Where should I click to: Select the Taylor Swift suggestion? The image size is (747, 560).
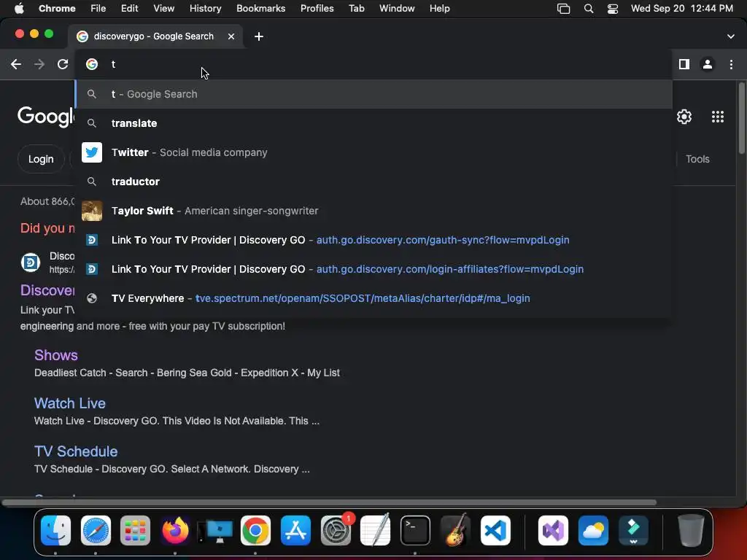click(374, 211)
